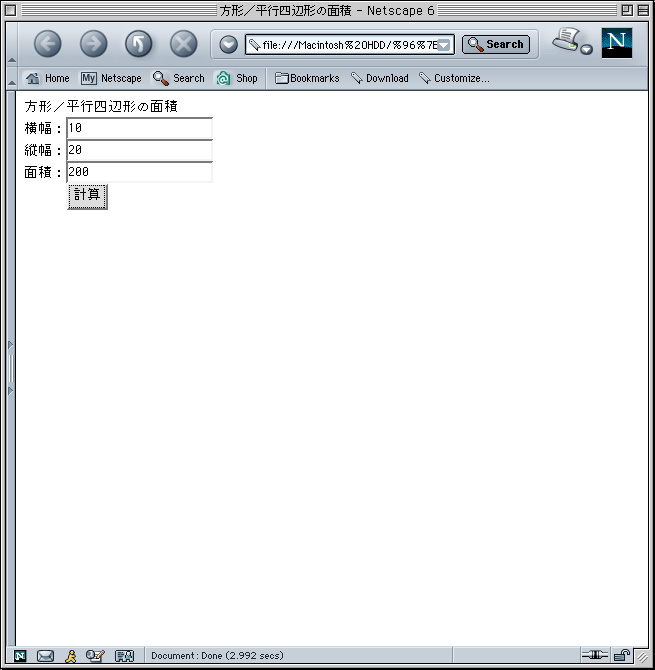Collapse the navigation toolbar grippy

(12, 44)
